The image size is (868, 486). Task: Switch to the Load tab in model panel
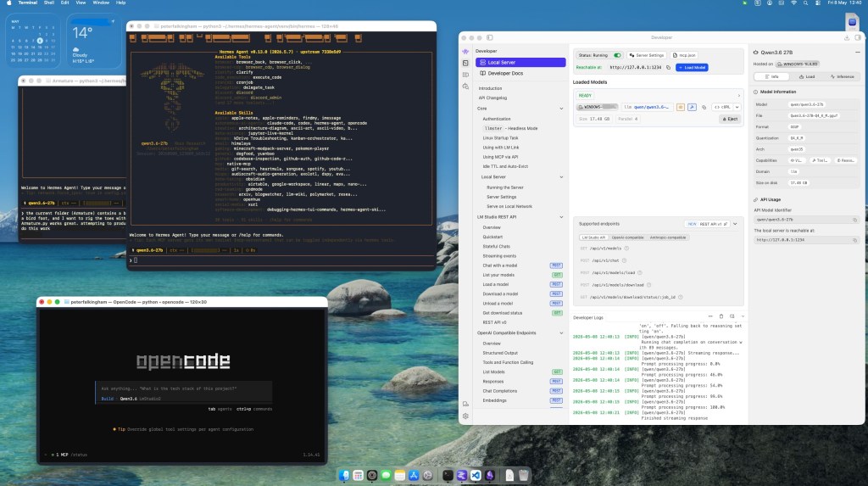coord(807,76)
